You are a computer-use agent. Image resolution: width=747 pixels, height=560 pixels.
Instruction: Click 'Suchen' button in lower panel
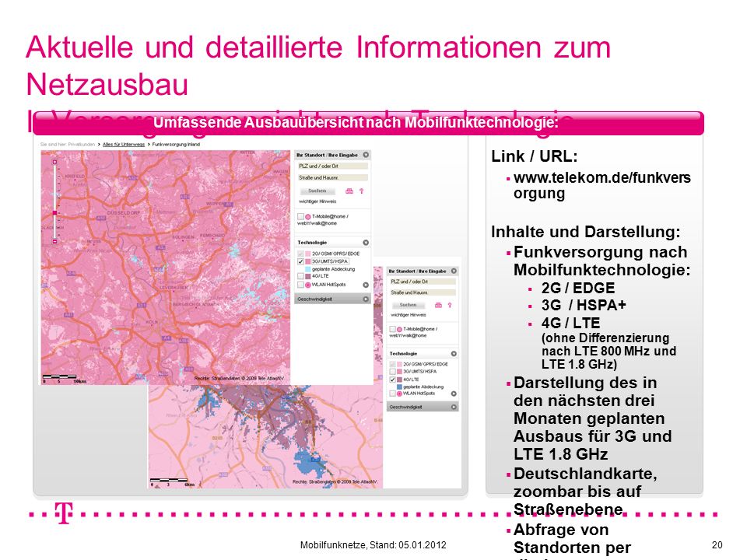click(408, 305)
